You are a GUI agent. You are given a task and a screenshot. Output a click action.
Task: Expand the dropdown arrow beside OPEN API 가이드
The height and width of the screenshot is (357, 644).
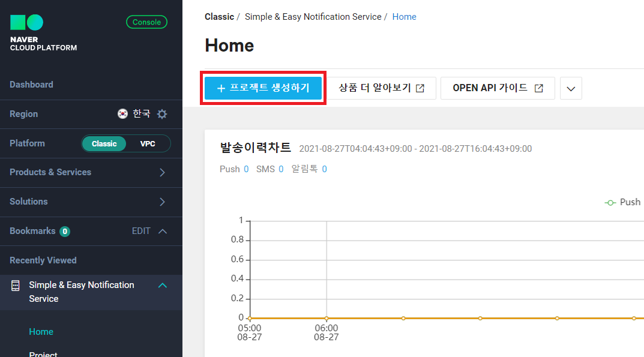571,88
